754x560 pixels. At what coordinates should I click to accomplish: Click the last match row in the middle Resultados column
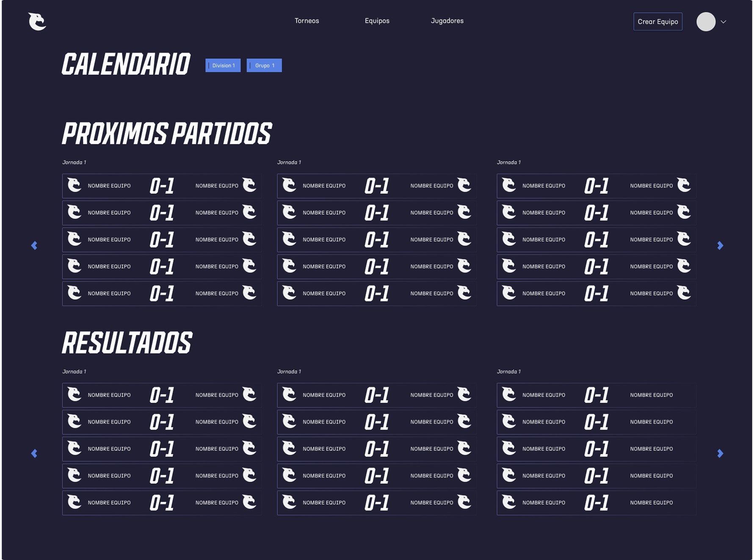[376, 502]
